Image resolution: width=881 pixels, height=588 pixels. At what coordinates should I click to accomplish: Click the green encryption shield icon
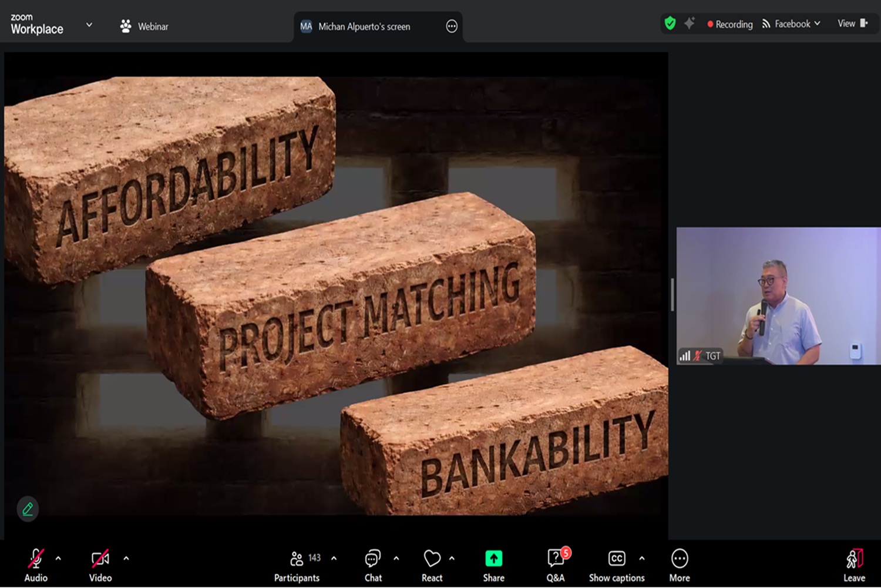pos(670,23)
